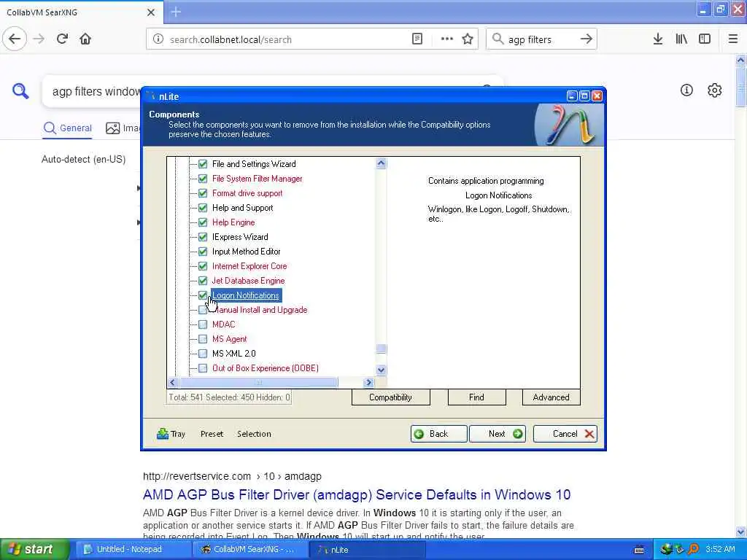747x560 pixels.
Task: Uncheck Internet Explorer Core
Action: [203, 266]
